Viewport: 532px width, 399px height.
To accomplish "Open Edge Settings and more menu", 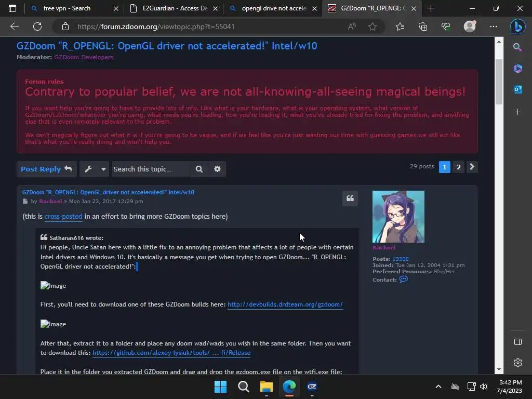I will [494, 26].
